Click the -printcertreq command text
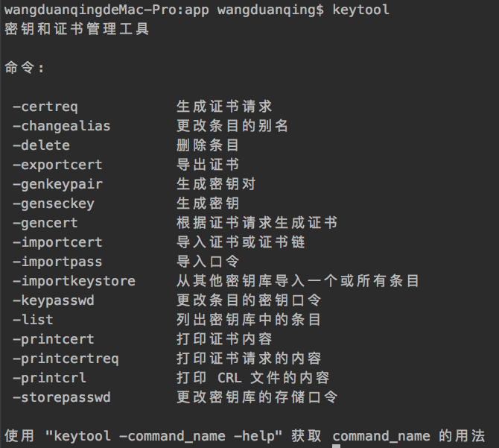499x448 pixels. click(x=66, y=359)
